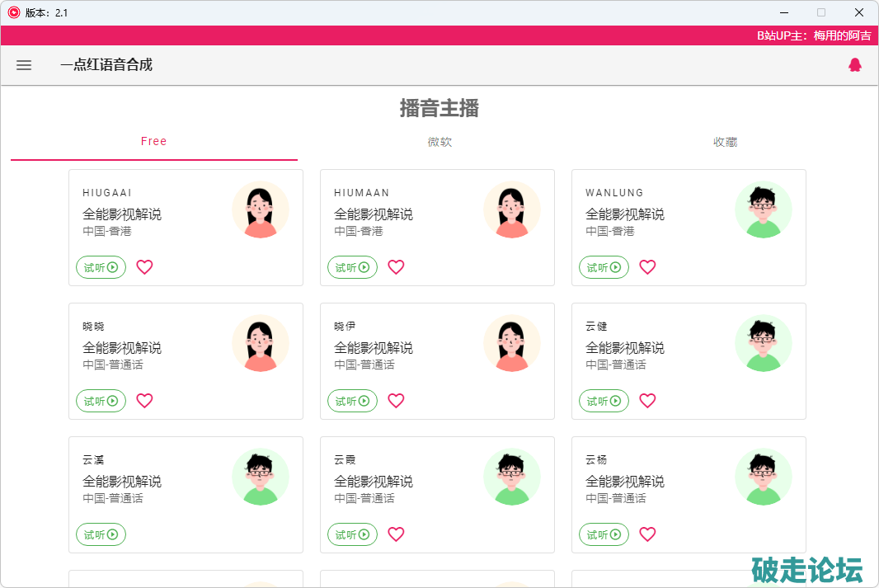The image size is (879, 588).
Task: Add 云杨 voice to favorites
Action: click(x=647, y=534)
